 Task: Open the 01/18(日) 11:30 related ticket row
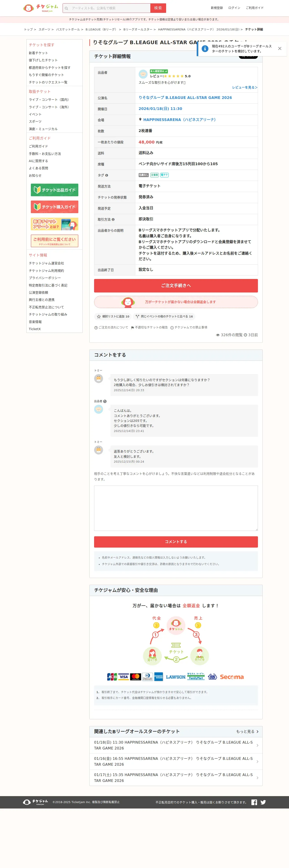tap(176, 745)
